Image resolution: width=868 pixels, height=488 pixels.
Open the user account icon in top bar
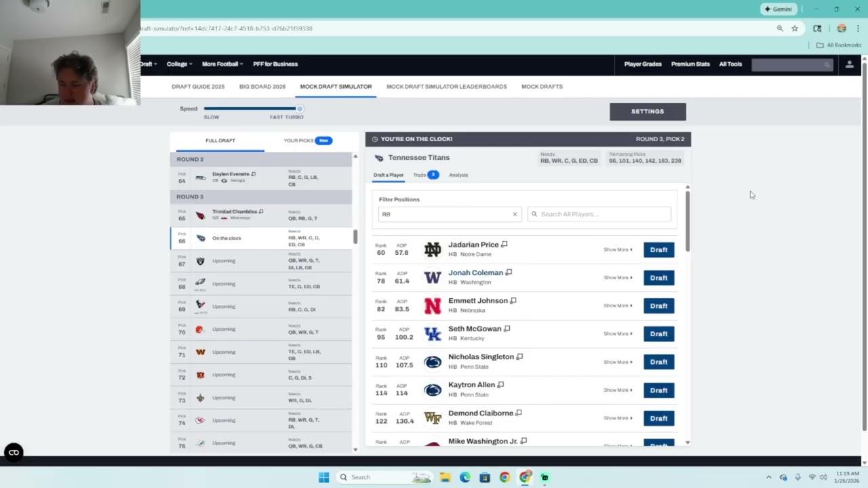849,64
